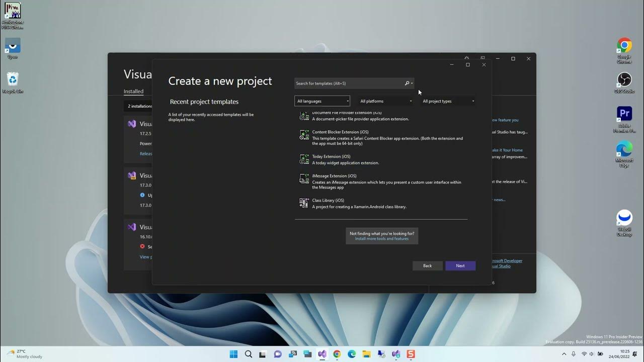Viewport: 644px width, 362px height.
Task: Click the Next button
Action: pyautogui.click(x=460, y=265)
